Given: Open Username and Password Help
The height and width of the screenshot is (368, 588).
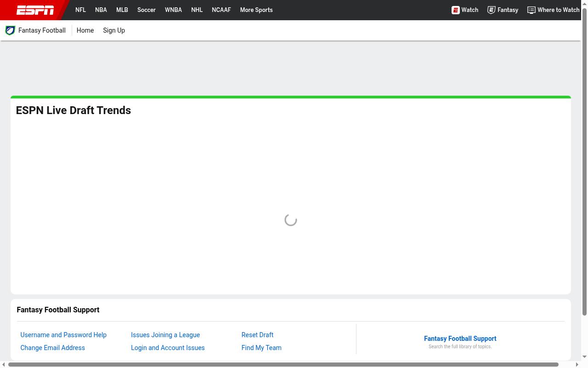Looking at the screenshot, I should pos(63,335).
